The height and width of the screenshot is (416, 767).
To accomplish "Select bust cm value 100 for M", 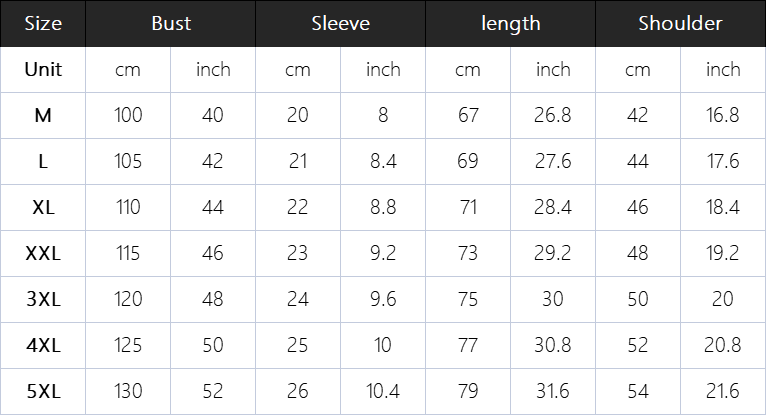I will [x=128, y=115].
